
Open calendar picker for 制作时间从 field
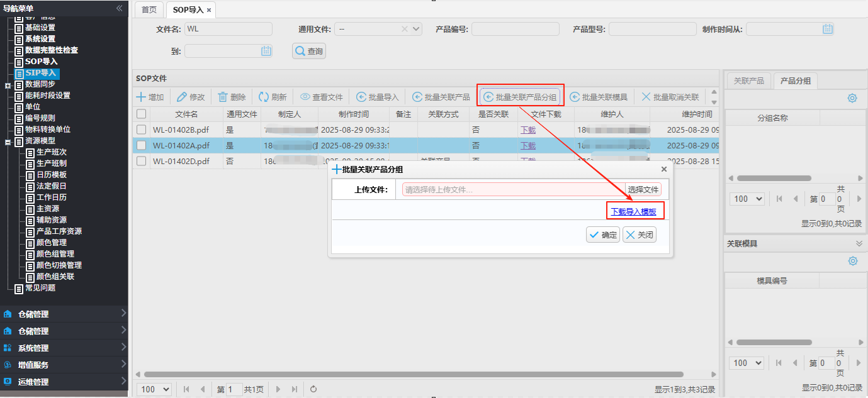click(x=828, y=29)
